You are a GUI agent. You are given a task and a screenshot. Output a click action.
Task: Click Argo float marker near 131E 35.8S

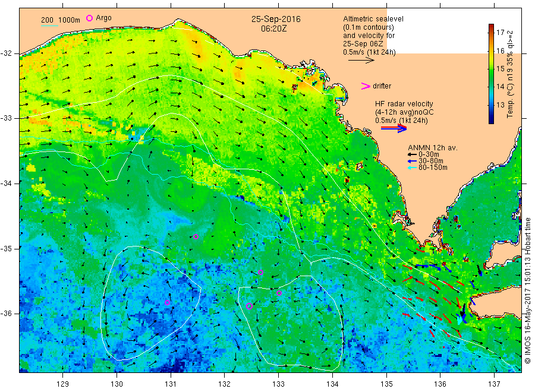(167, 302)
